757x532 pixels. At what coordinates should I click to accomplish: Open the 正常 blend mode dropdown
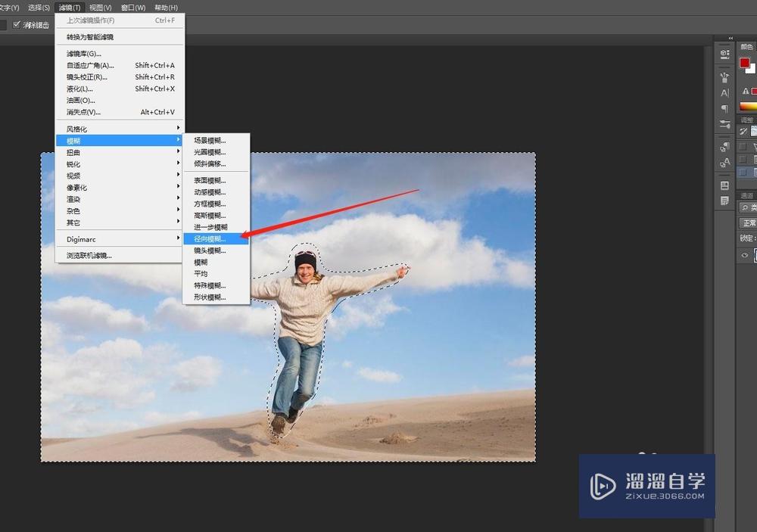749,223
